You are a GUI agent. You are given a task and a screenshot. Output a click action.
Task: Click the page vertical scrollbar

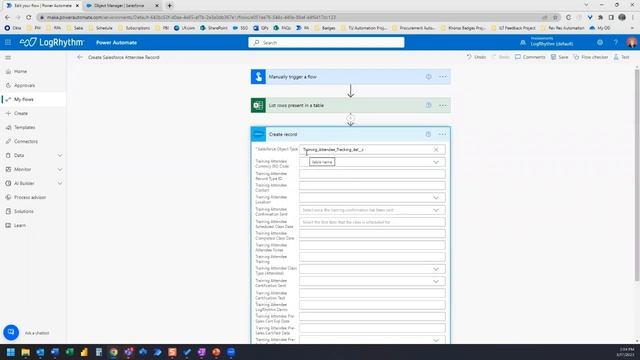[x=636, y=176]
